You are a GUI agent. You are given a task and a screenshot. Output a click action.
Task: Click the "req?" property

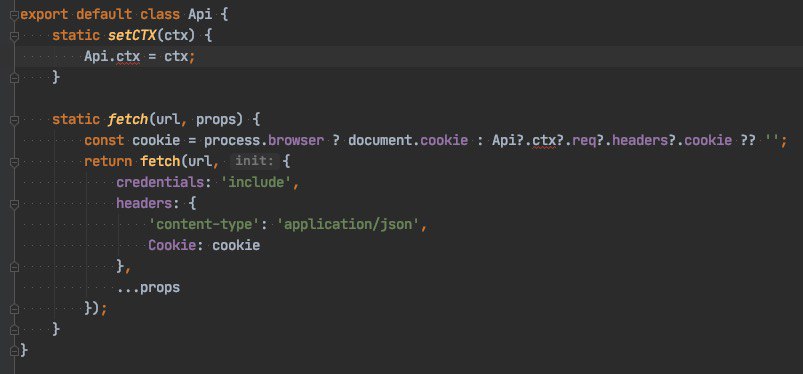tap(588, 141)
